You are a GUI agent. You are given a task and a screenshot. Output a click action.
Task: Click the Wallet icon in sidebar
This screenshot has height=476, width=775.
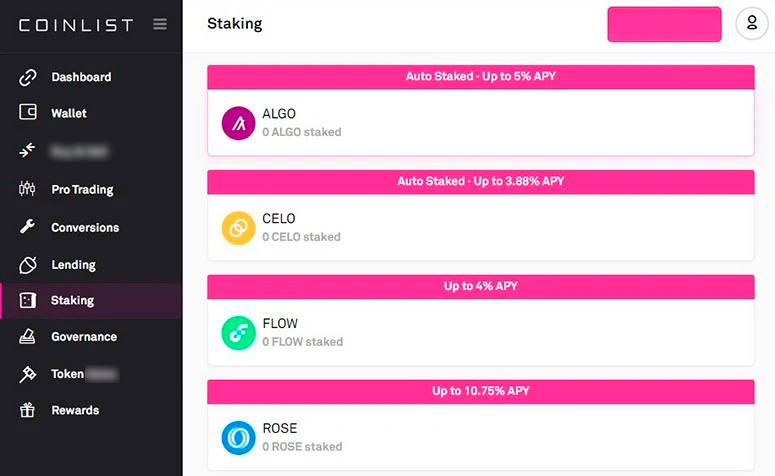pyautogui.click(x=28, y=113)
